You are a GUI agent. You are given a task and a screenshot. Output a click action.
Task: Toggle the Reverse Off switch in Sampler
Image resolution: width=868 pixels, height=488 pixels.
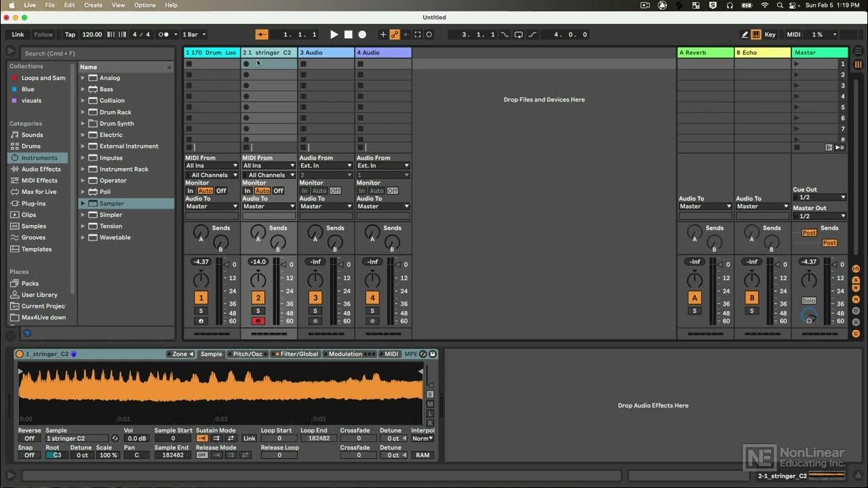coord(29,439)
